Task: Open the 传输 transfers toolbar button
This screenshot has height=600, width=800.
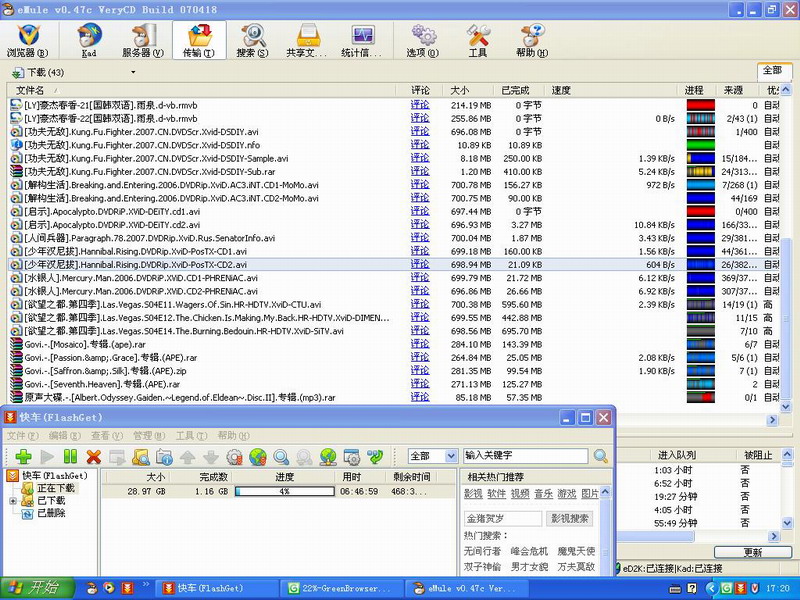Action: 199,40
